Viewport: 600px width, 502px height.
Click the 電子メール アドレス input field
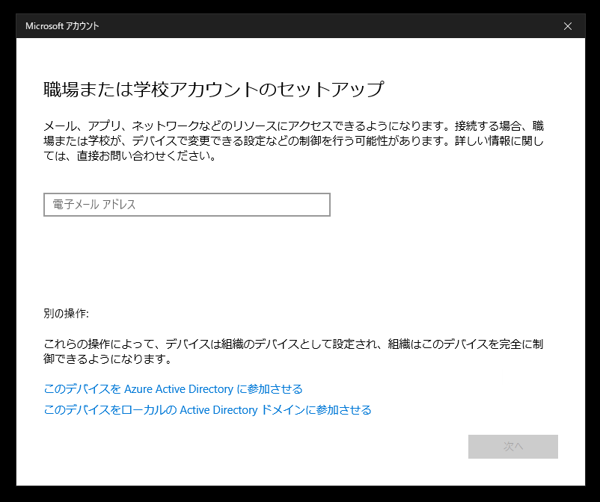coord(187,205)
